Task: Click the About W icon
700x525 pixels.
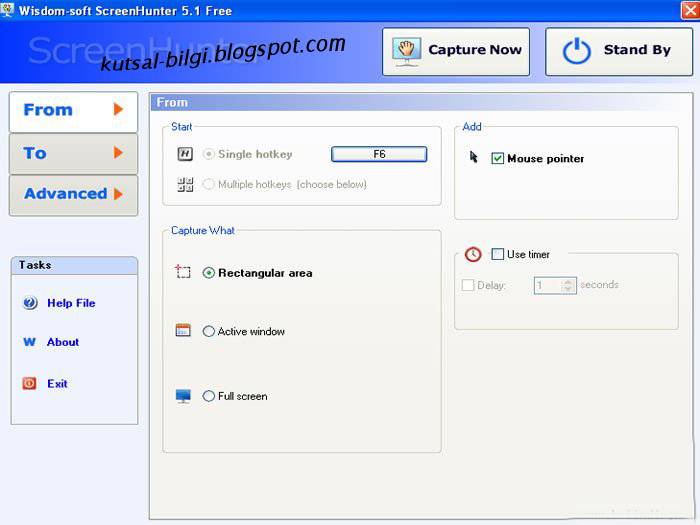Action: (29, 342)
